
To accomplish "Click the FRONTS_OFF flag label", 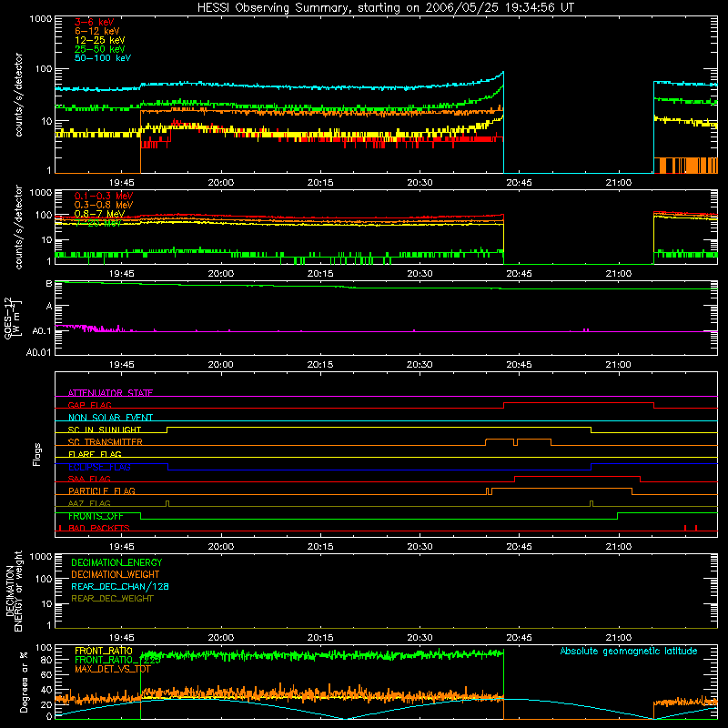I will (x=96, y=516).
